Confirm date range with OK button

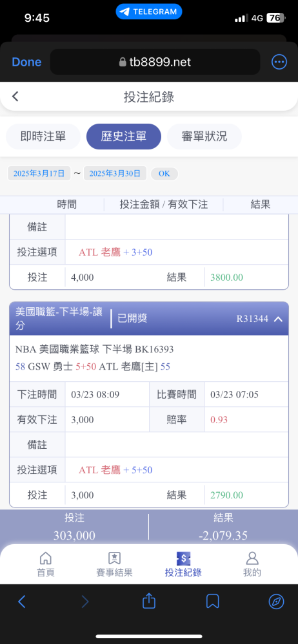click(x=164, y=173)
